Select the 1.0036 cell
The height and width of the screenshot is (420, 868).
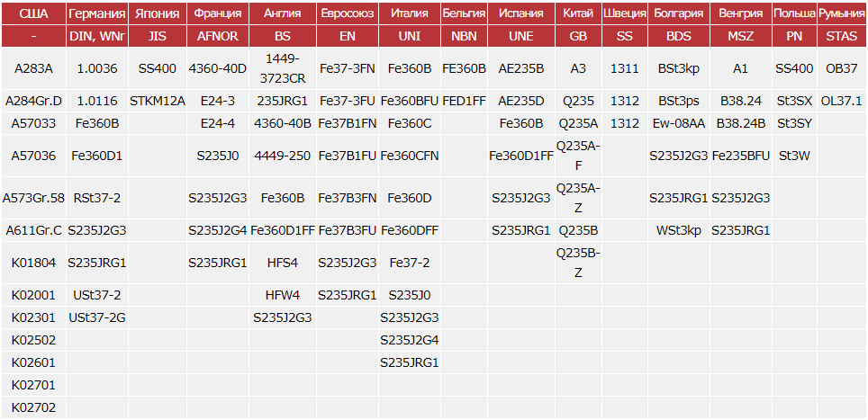[x=97, y=69]
